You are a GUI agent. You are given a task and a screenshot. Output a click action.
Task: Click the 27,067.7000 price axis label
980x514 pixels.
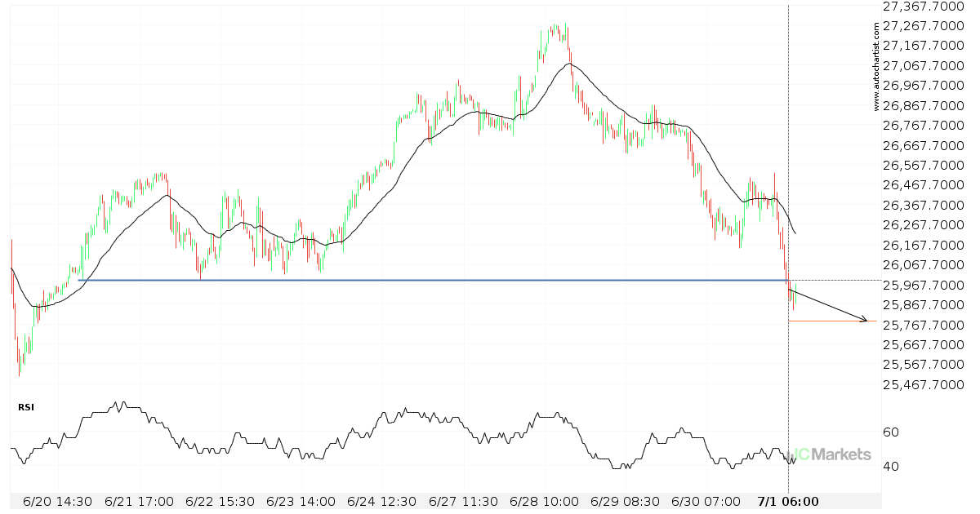tap(925, 66)
